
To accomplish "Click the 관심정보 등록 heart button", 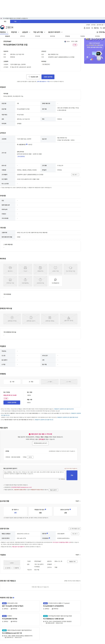I will [x=33, y=77].
